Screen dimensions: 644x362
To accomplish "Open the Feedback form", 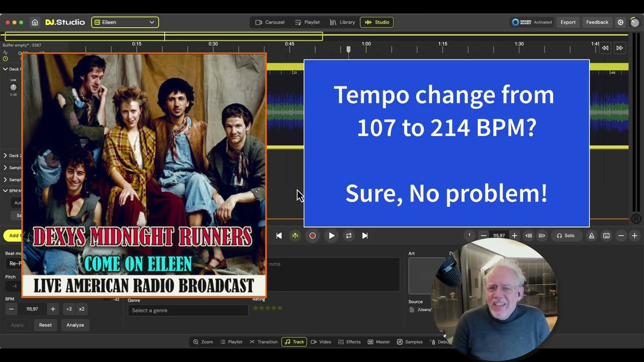I will [597, 22].
